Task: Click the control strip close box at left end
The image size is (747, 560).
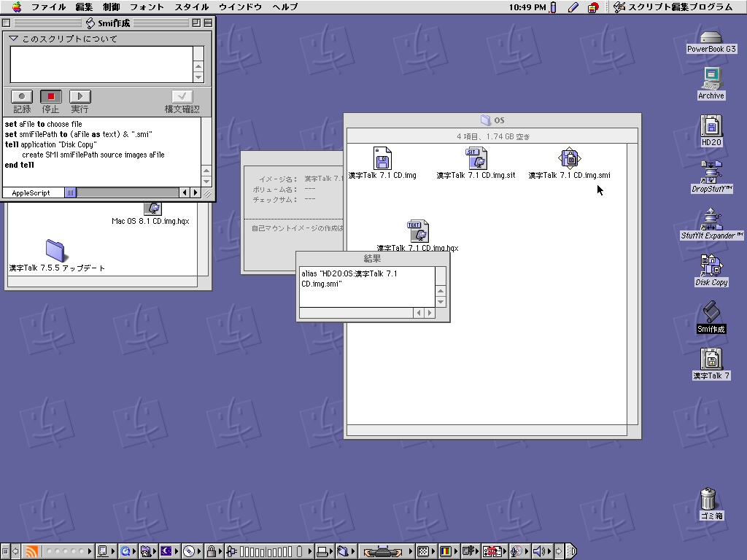Action: click(x=5, y=551)
